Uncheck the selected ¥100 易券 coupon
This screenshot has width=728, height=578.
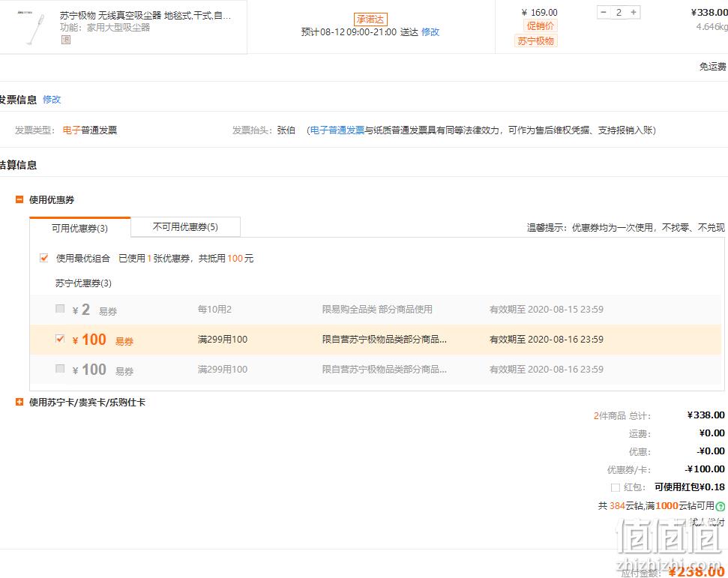coord(60,339)
